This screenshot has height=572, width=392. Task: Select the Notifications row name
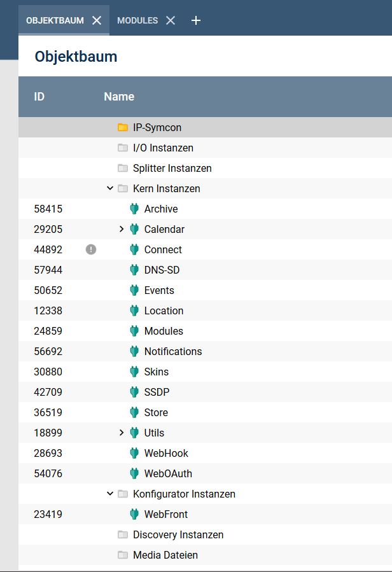173,352
